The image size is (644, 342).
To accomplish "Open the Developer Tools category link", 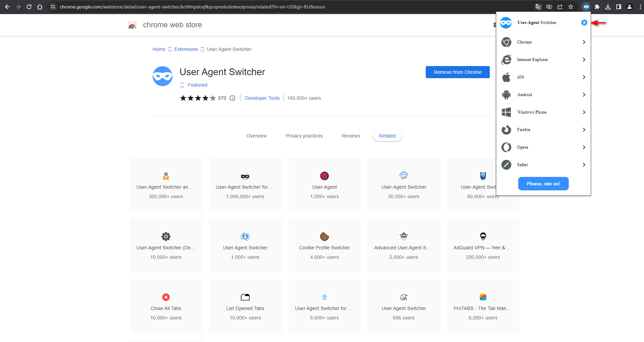I will [262, 98].
